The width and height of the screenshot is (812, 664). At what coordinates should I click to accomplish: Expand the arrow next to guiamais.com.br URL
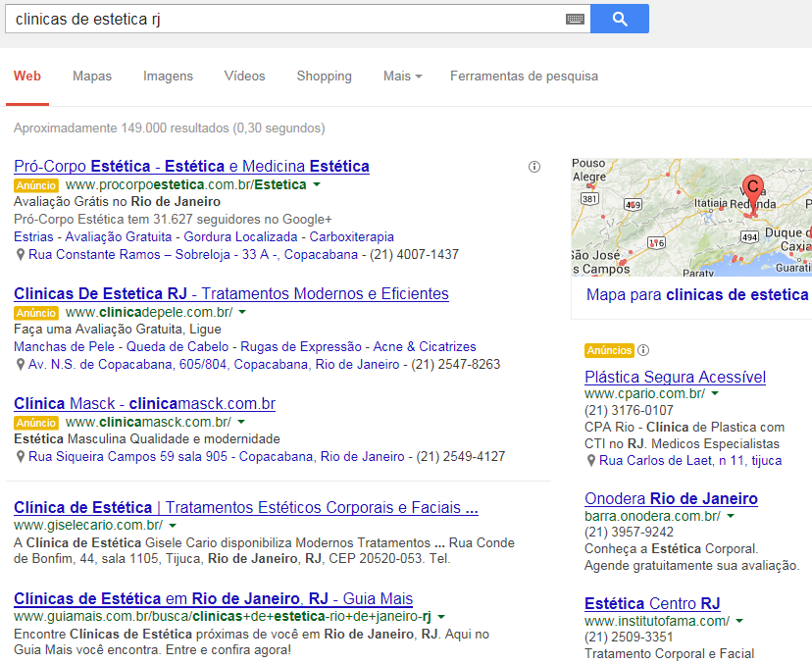click(441, 616)
